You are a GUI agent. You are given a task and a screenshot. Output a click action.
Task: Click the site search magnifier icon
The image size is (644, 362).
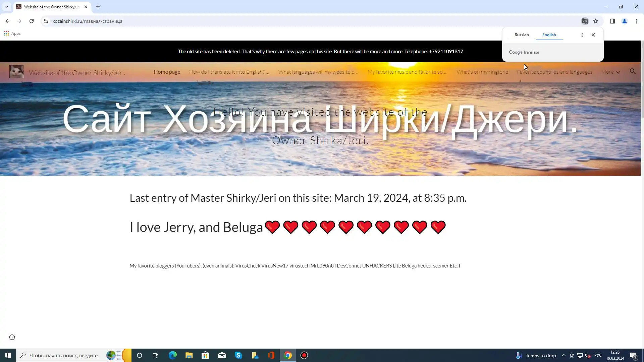pos(633,71)
